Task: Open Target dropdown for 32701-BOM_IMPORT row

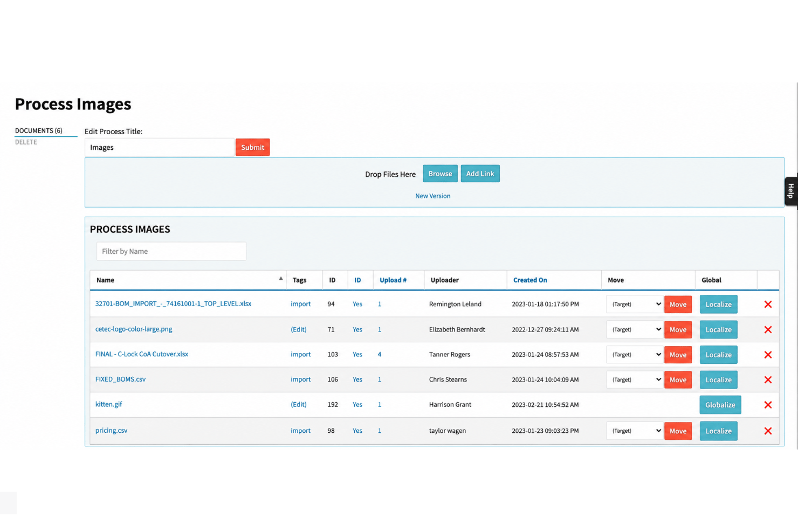Action: tap(635, 305)
